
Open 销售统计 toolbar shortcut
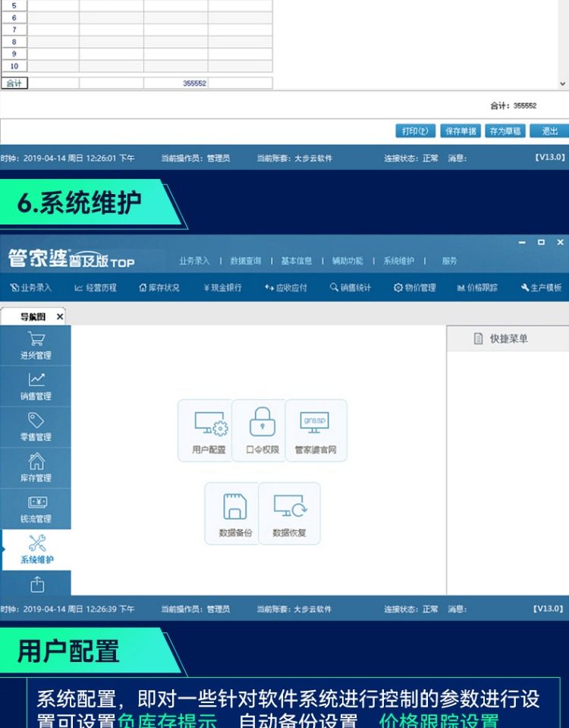click(x=351, y=288)
